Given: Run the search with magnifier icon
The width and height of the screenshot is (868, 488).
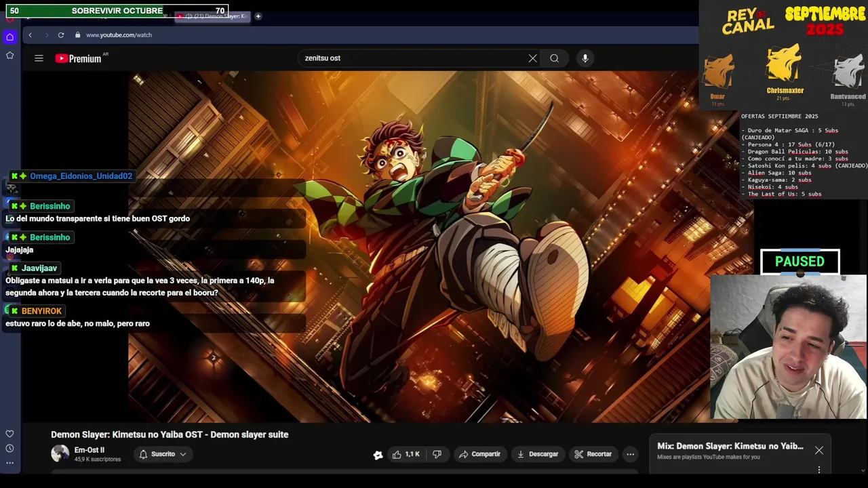Looking at the screenshot, I should click(554, 58).
